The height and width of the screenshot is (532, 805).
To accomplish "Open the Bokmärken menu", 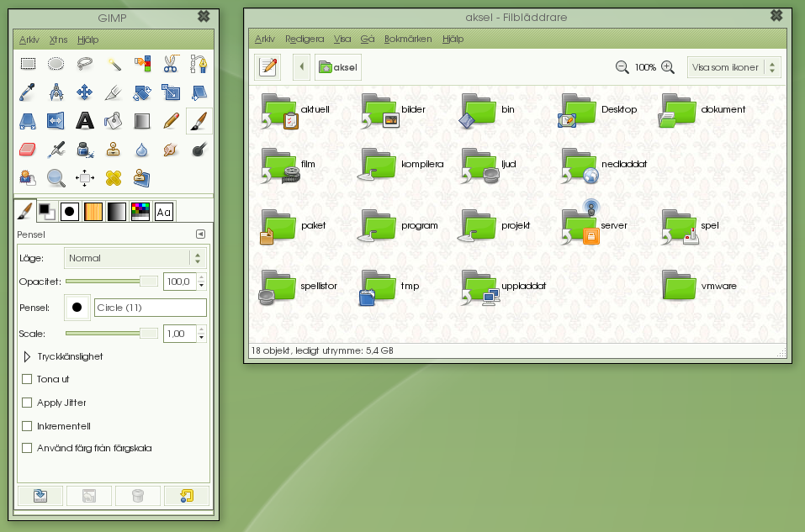I will pyautogui.click(x=408, y=39).
